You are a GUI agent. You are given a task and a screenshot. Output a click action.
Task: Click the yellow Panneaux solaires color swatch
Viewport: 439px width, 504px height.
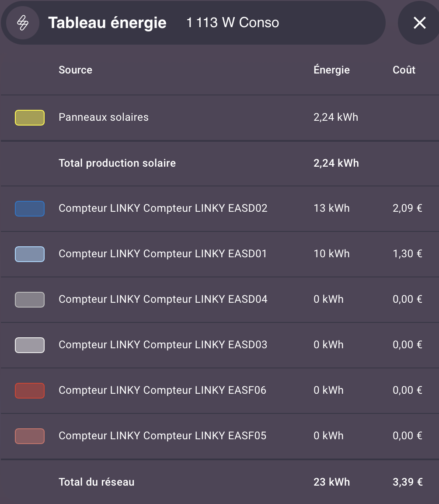click(x=30, y=118)
